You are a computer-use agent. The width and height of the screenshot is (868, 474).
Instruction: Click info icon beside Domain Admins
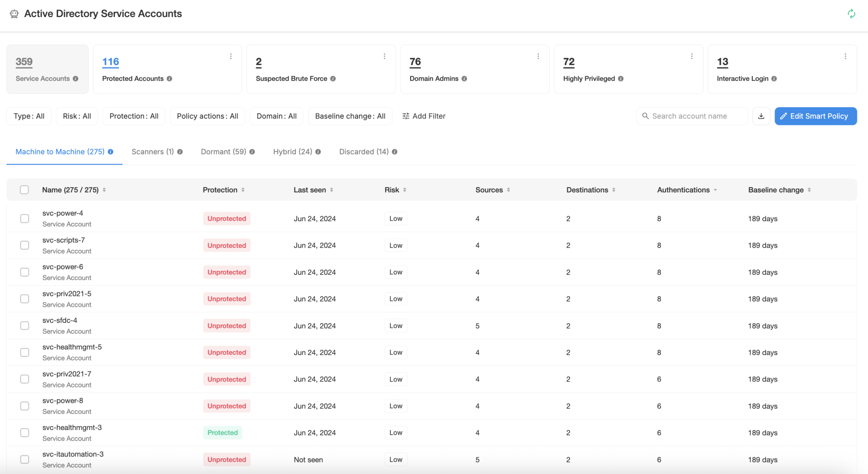464,78
